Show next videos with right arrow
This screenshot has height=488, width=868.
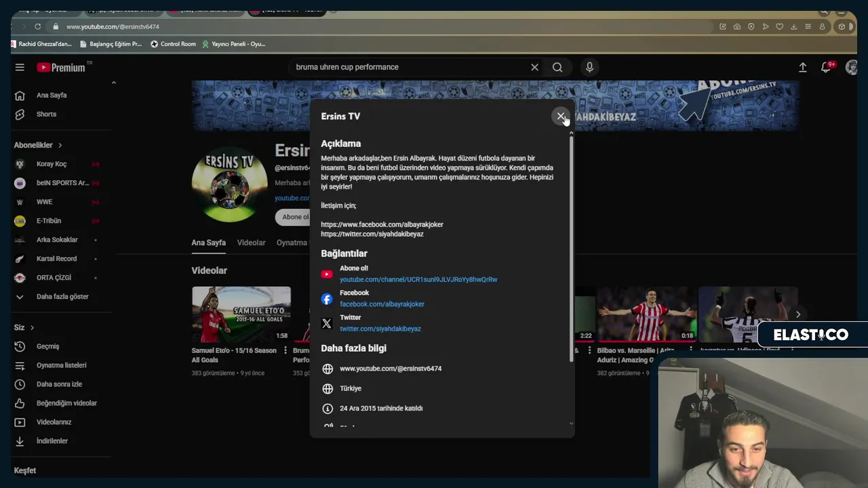pos(798,314)
